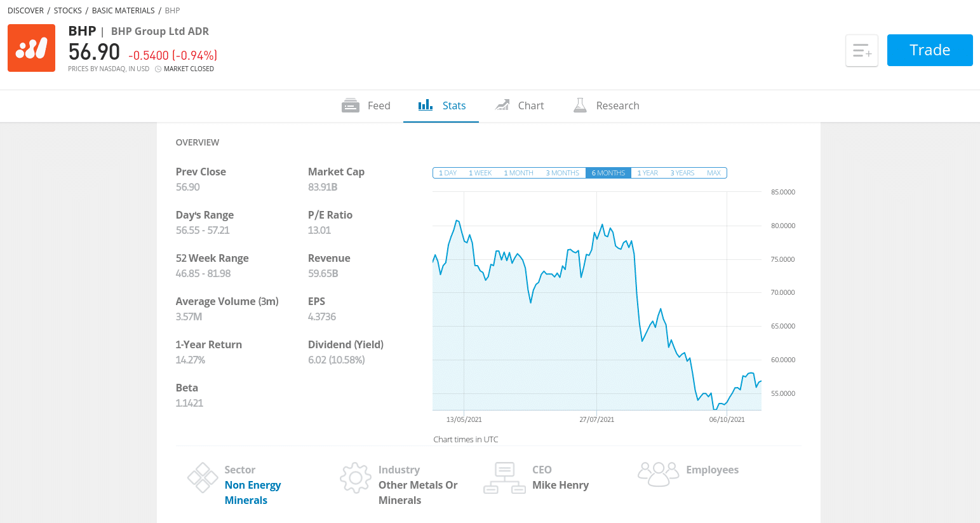Click the Market Cap value 83.91B
The image size is (980, 523).
pyautogui.click(x=323, y=187)
